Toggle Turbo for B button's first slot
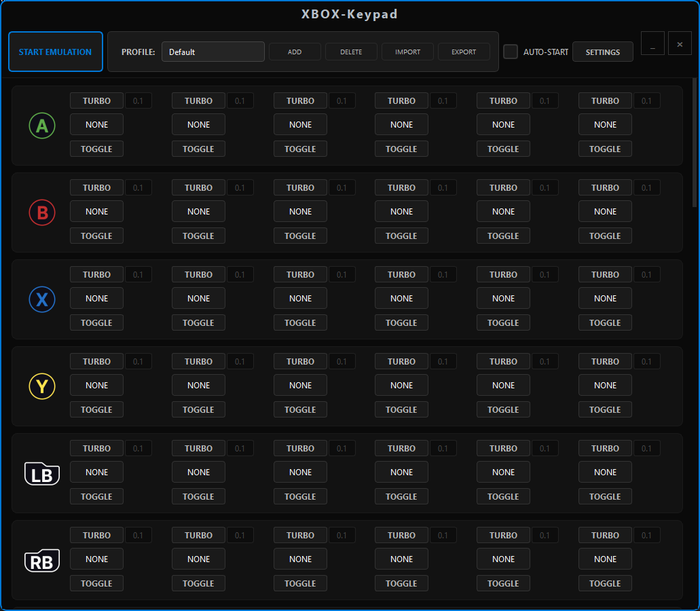The height and width of the screenshot is (611, 700). (96, 187)
